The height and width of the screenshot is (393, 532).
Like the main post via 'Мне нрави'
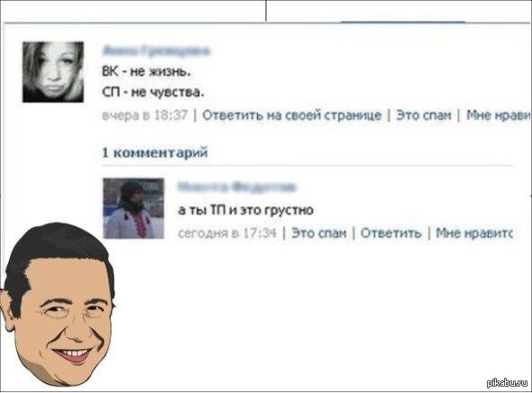499,115
